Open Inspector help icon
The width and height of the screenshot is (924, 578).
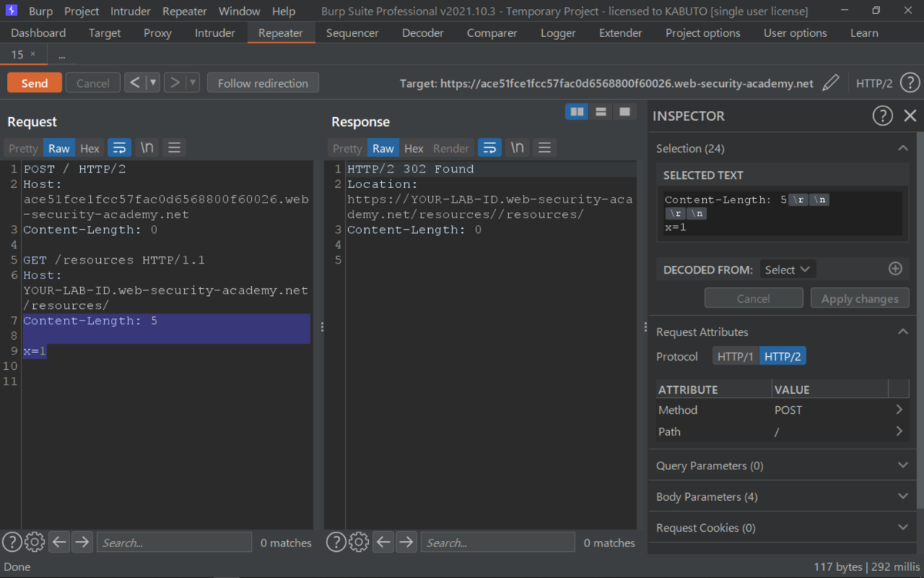click(x=882, y=116)
